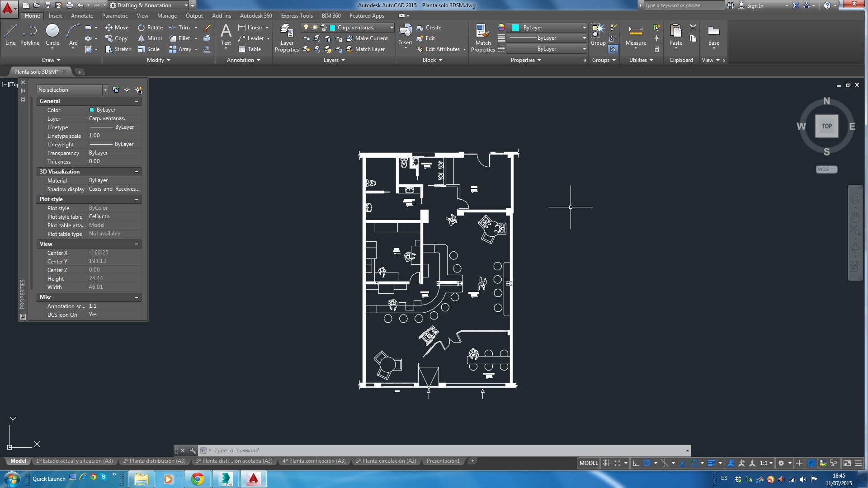
Task: Click the Quick Select icon in Properties palette
Action: tap(138, 90)
